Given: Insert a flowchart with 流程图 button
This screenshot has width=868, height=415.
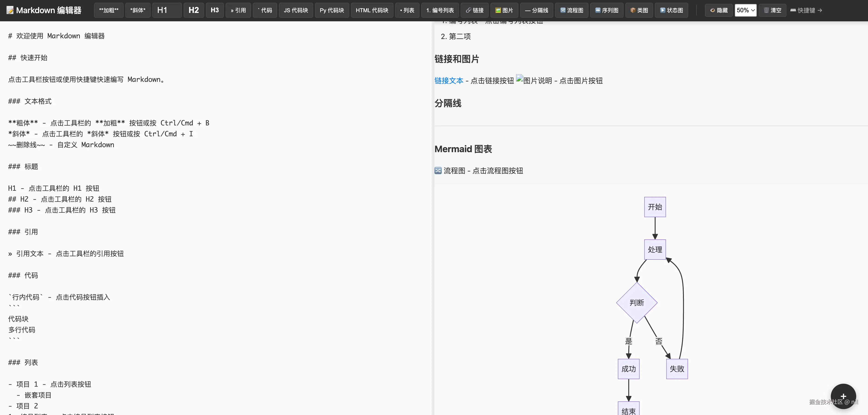Looking at the screenshot, I should (x=571, y=10).
